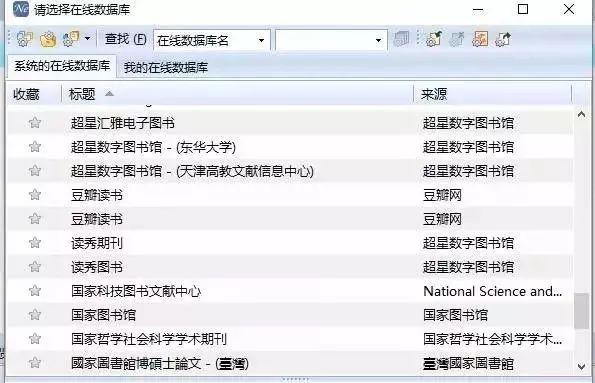The image size is (595, 383).
Task: Click the yellow folder gear toolbar icon
Action: 48,39
